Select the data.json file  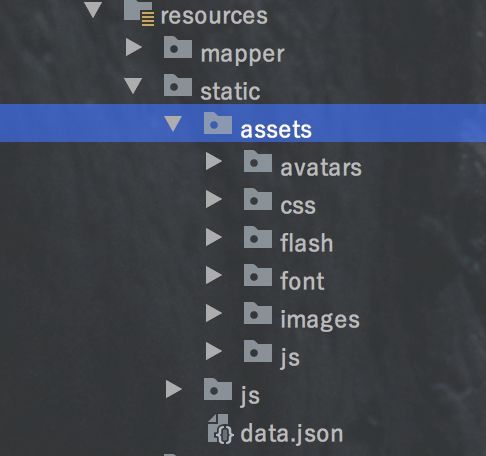(292, 434)
